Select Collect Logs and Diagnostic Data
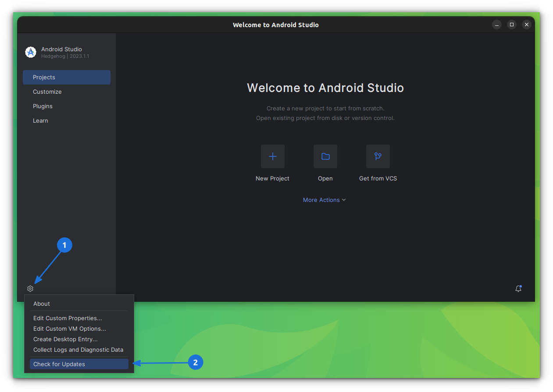This screenshot has height=392, width=553. click(x=78, y=350)
